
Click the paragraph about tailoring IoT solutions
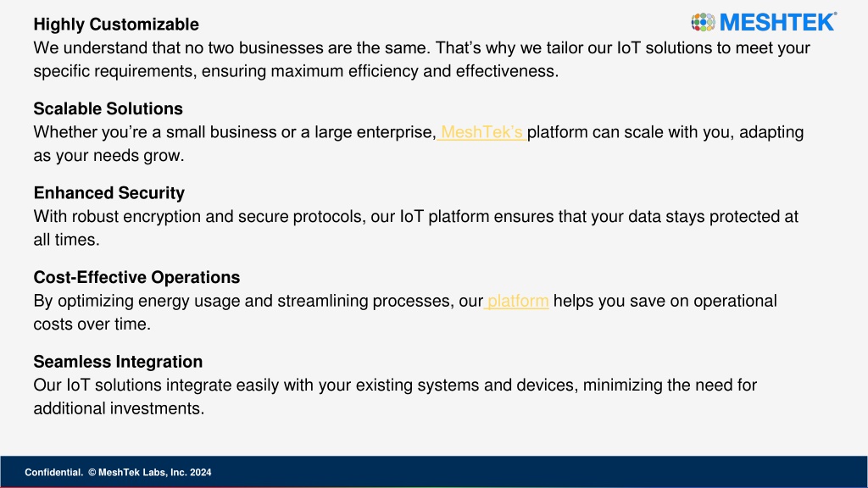(x=422, y=59)
